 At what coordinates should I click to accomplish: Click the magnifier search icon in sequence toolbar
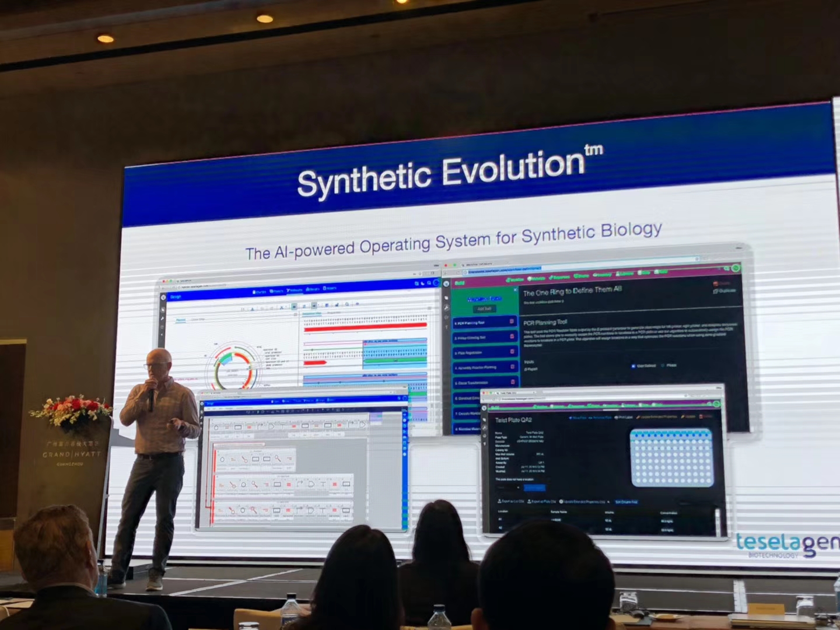(347, 304)
